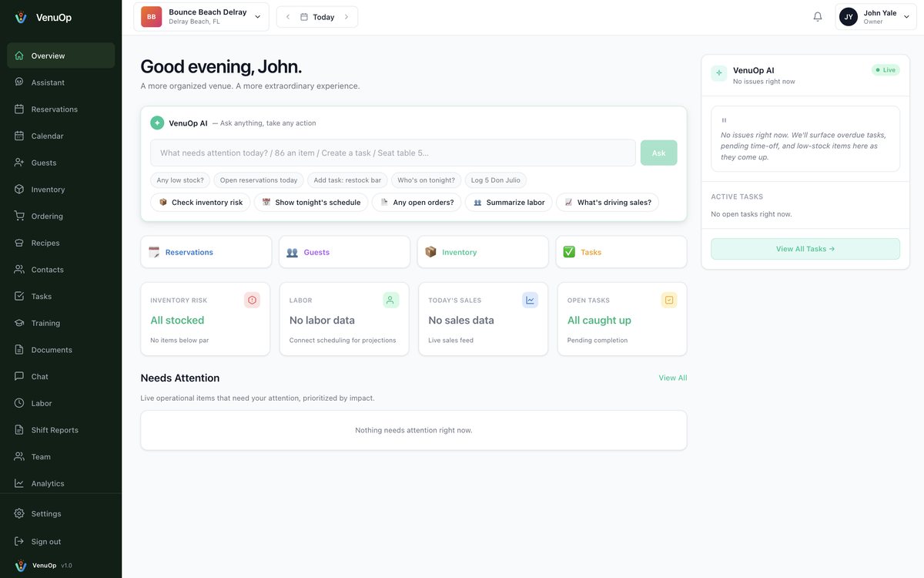Open Calendar in the sidebar

(61, 136)
